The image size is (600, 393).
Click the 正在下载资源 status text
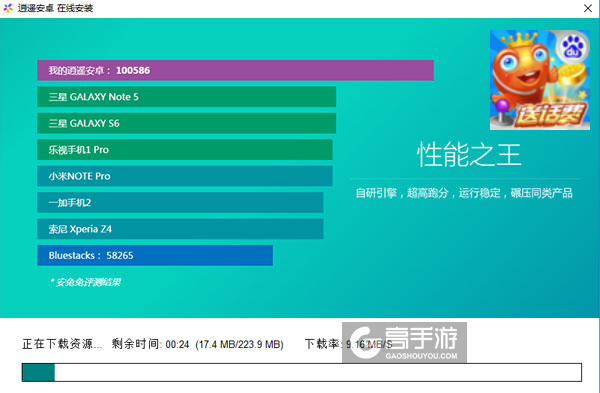click(x=62, y=344)
